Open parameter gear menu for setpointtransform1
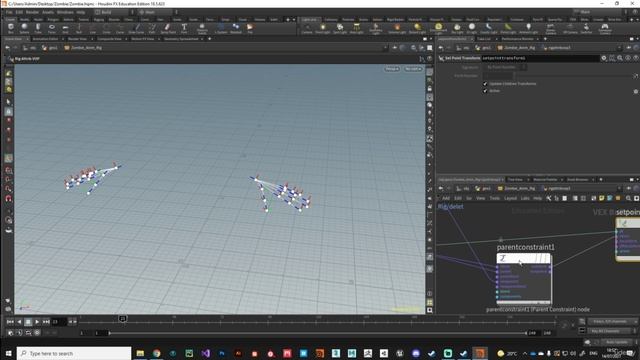Screen dimensions: 640x360 [x=604, y=58]
